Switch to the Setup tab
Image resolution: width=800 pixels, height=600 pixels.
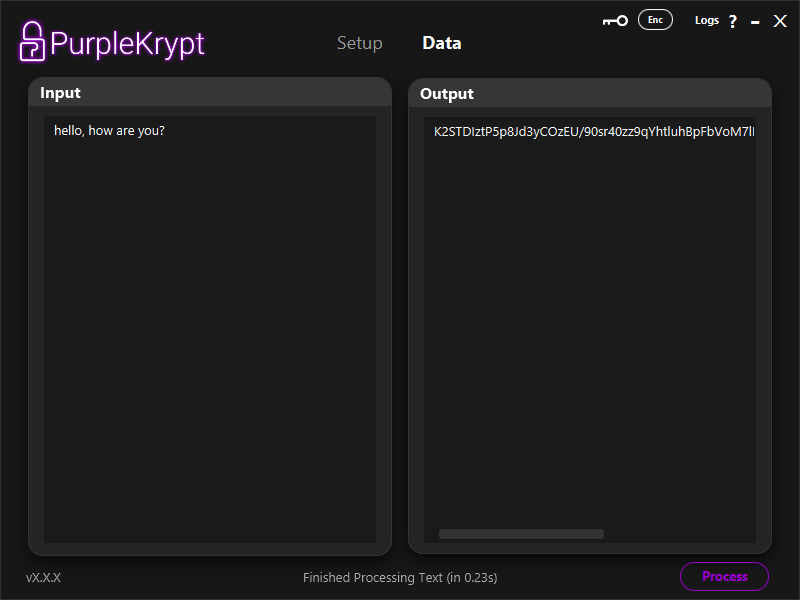[x=359, y=43]
